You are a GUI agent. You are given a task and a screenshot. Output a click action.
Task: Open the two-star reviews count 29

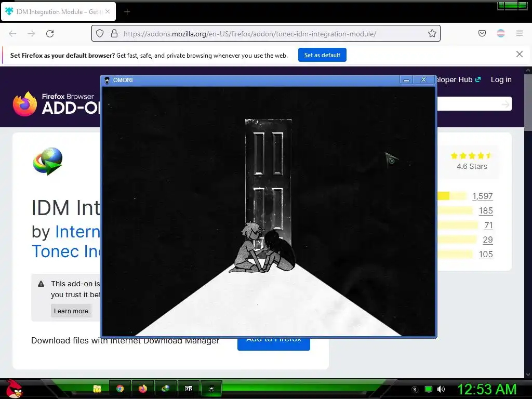pos(487,240)
